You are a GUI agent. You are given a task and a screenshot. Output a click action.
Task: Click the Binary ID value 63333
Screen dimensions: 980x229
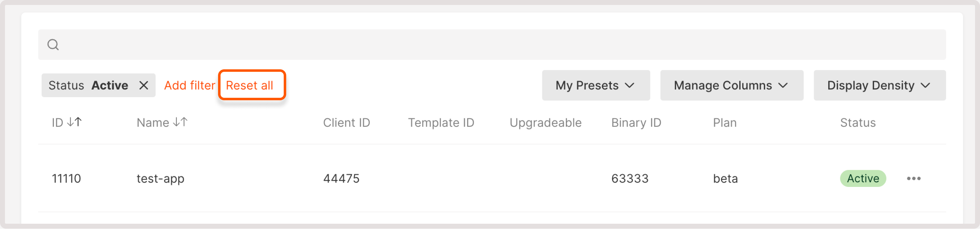(630, 179)
